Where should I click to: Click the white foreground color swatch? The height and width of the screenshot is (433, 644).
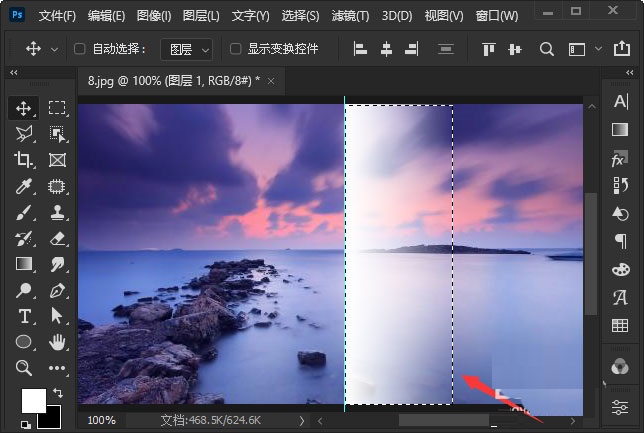pyautogui.click(x=33, y=401)
